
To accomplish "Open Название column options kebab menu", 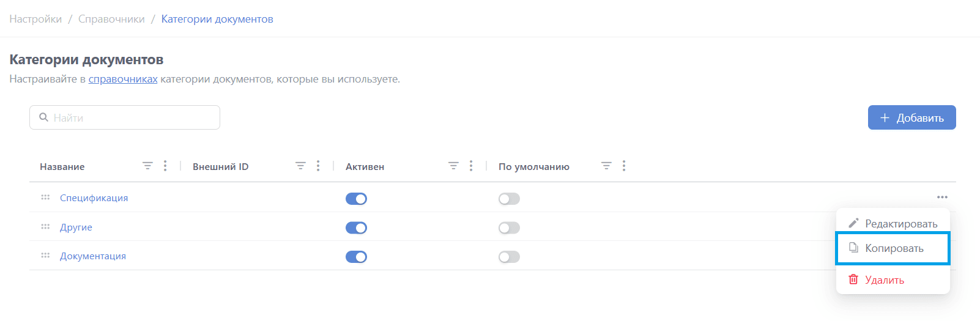I will [x=165, y=166].
